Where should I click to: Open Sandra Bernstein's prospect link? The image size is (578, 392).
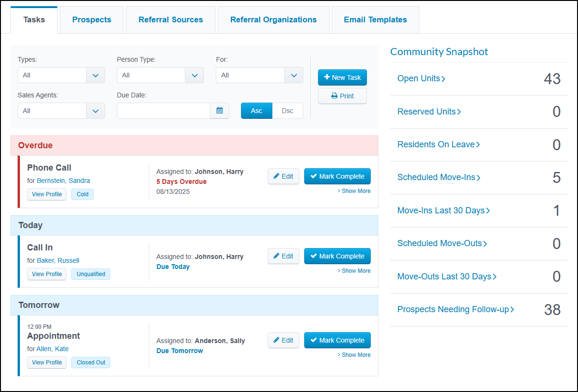click(x=63, y=181)
